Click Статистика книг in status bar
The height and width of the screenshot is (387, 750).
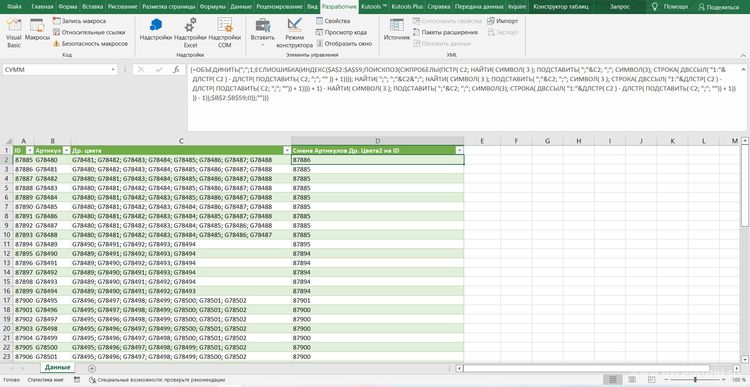tap(46, 380)
